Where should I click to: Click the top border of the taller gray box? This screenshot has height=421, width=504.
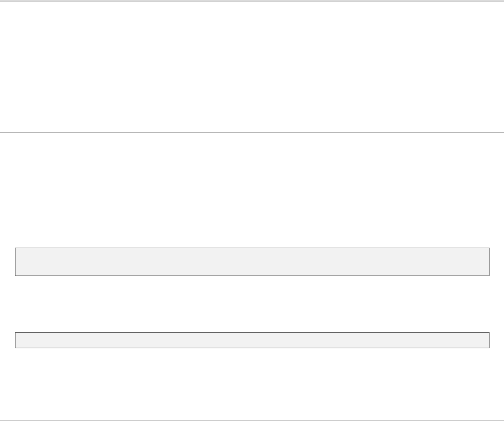pos(252,248)
